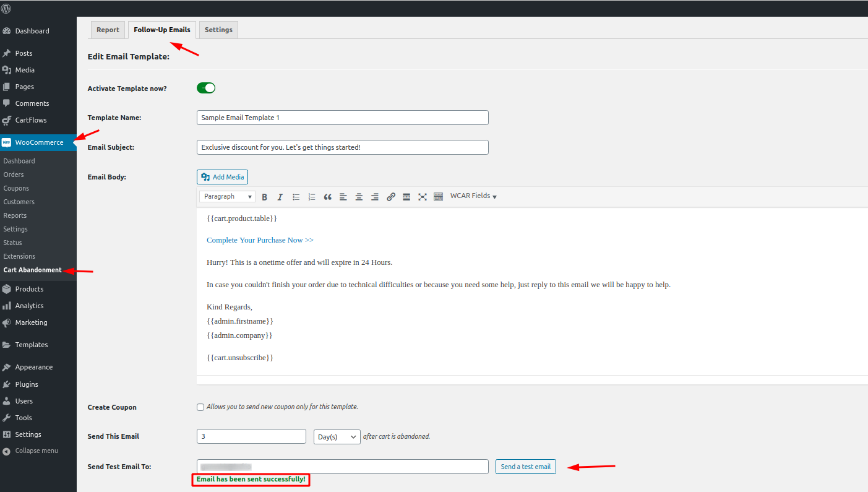Switch to the Report tab

click(x=108, y=30)
